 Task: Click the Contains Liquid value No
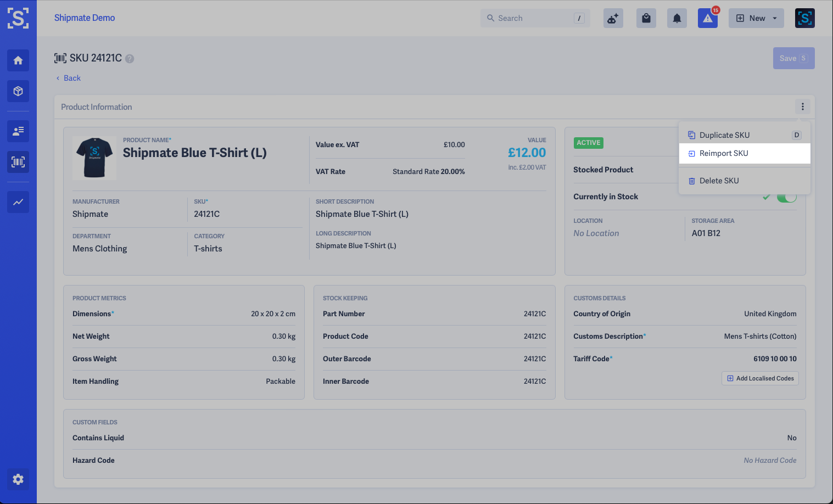(792, 438)
